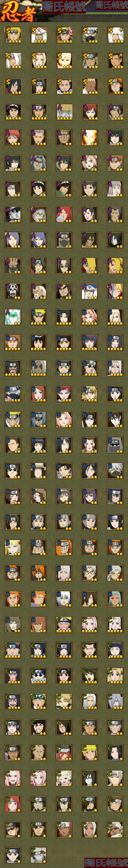Image resolution: width=128 pixels, height=868 pixels.
Task: Choose the S-rank Hokage with 火 hat
Action: [38, 35]
